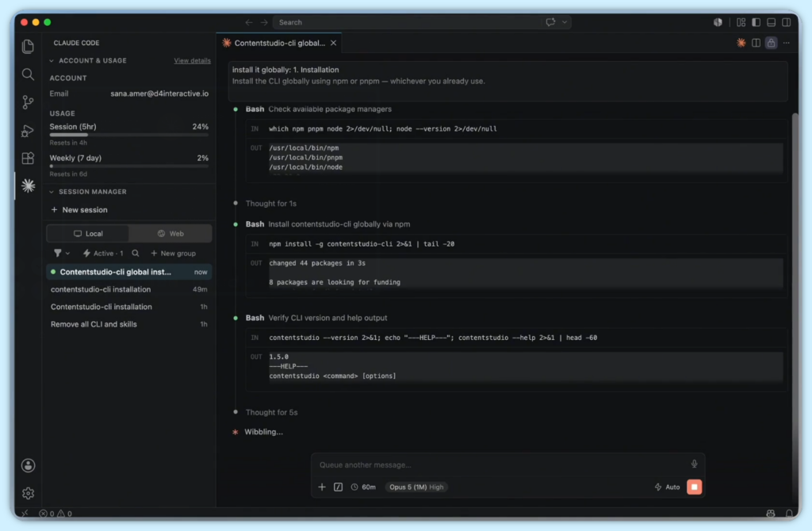Viewport: 812px width, 531px height.
Task: Open the Search view in activity bar
Action: (x=28, y=74)
